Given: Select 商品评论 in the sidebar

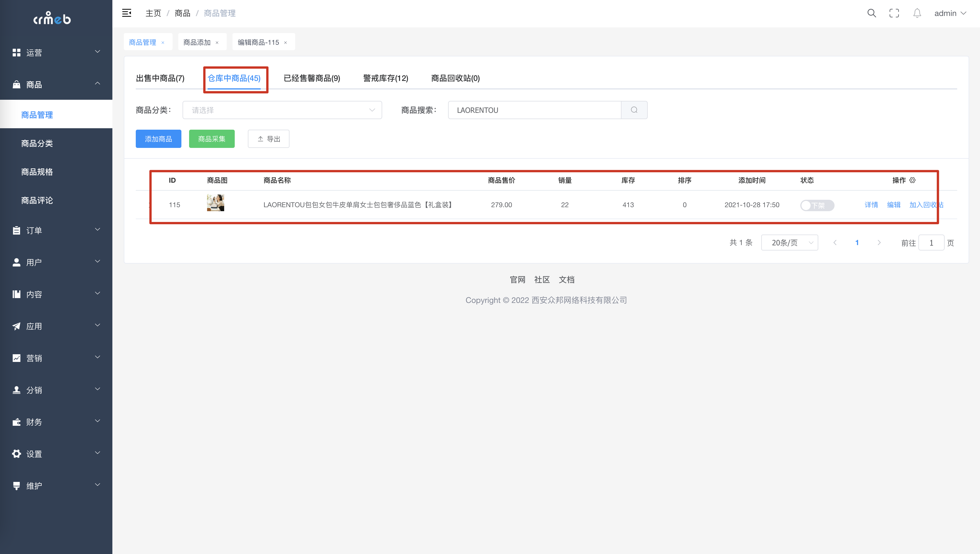Looking at the screenshot, I should pos(56,200).
